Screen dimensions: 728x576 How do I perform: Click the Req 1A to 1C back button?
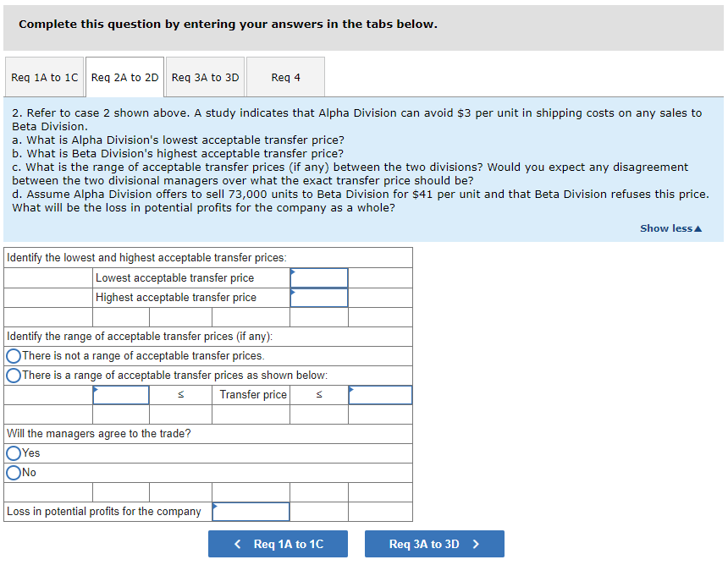278,544
